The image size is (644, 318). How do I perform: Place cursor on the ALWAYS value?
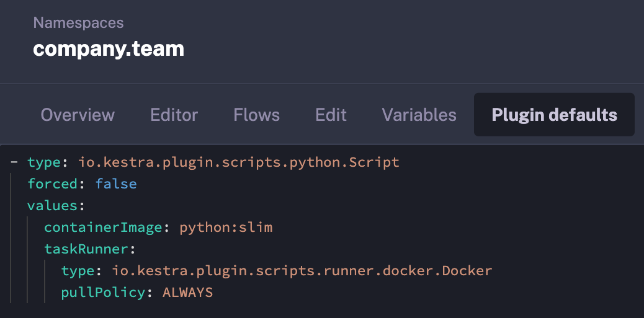coord(187,293)
